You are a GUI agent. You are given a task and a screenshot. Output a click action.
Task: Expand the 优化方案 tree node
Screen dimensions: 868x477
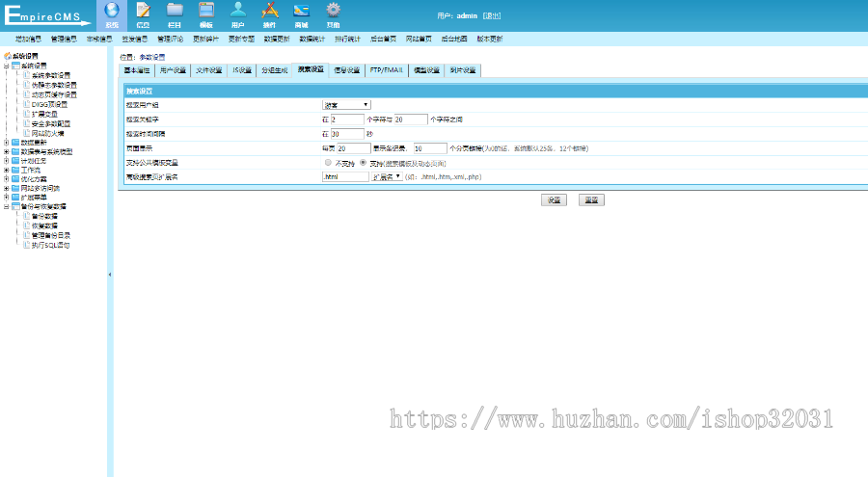coord(6,178)
